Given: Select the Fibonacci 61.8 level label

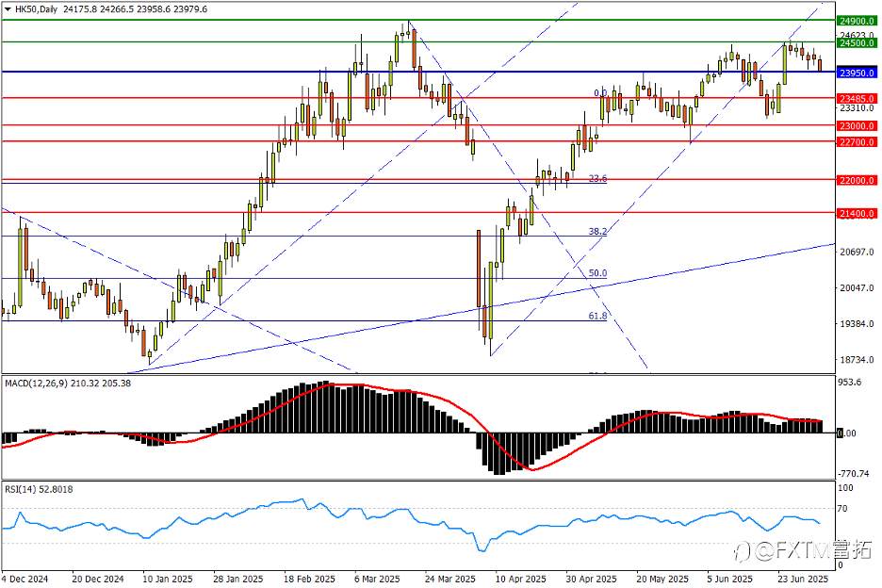Looking at the screenshot, I should (598, 317).
